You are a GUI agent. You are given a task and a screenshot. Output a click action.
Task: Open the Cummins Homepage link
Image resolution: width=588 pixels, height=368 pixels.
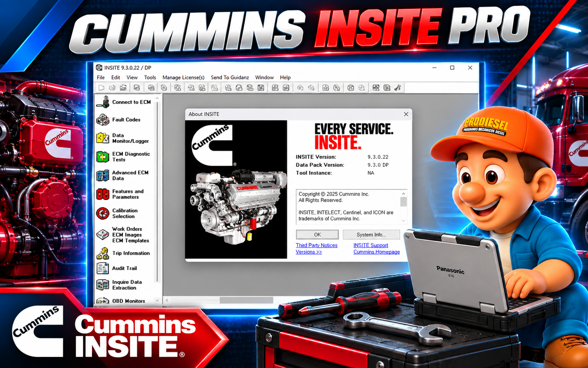377,252
